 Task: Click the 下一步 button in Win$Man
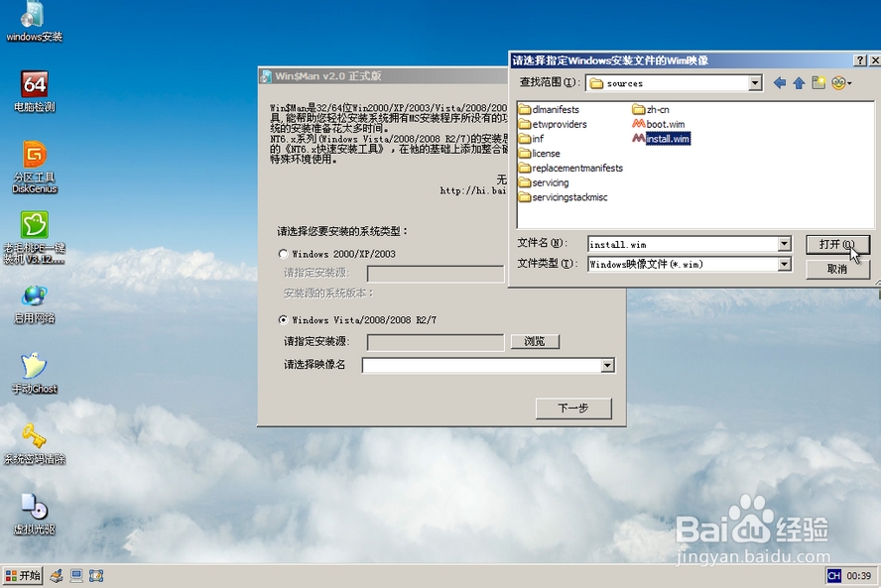573,409
